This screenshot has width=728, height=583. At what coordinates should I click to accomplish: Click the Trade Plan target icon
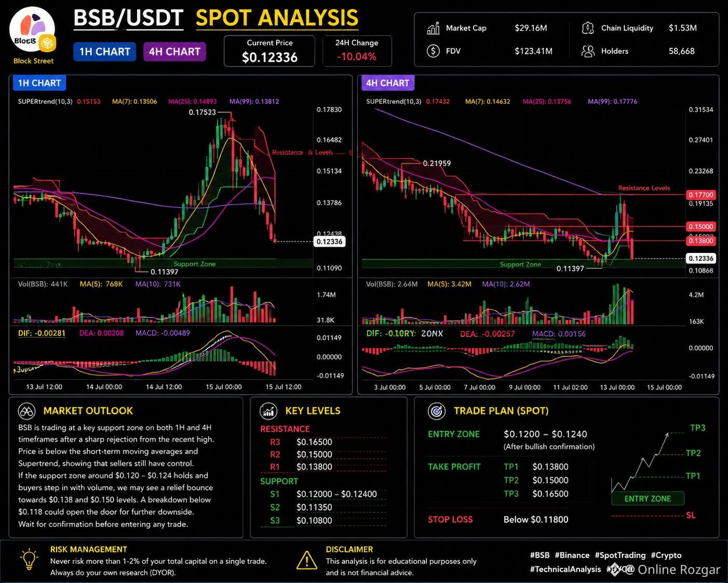[x=437, y=411]
